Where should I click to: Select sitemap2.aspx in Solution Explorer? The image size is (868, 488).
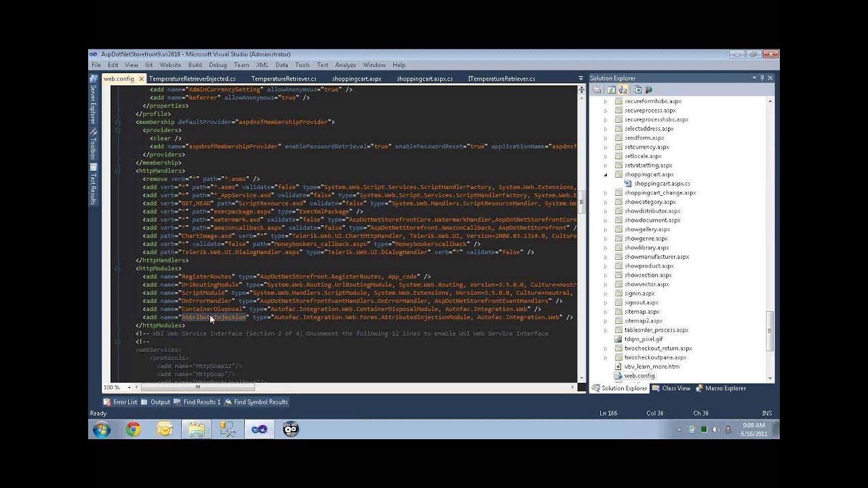(x=644, y=321)
